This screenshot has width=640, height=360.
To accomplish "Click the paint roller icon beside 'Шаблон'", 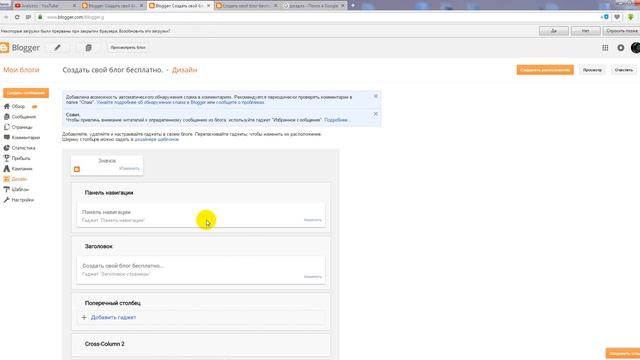I will coord(7,189).
